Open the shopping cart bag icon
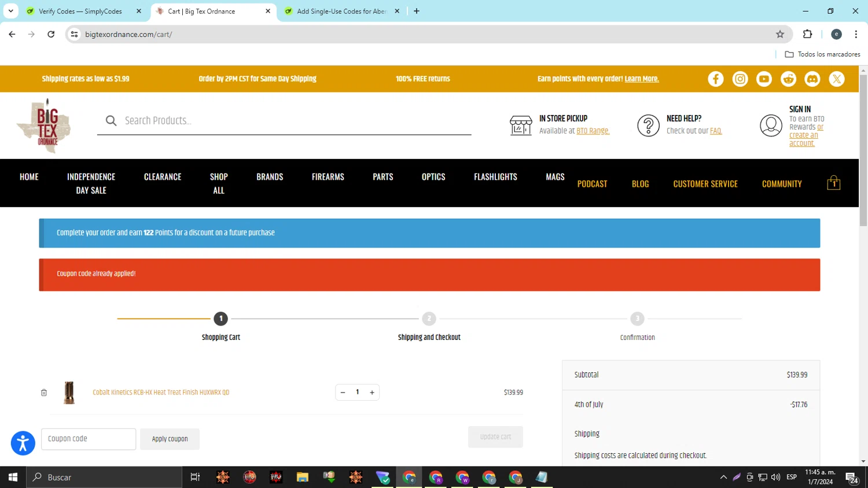 coord(834,183)
